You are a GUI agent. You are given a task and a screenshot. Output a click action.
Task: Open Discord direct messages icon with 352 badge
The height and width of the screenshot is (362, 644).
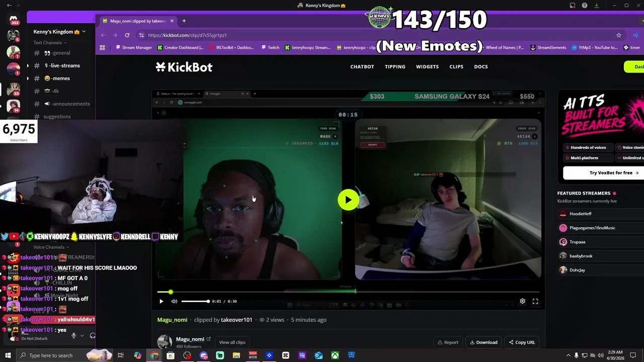[14, 20]
